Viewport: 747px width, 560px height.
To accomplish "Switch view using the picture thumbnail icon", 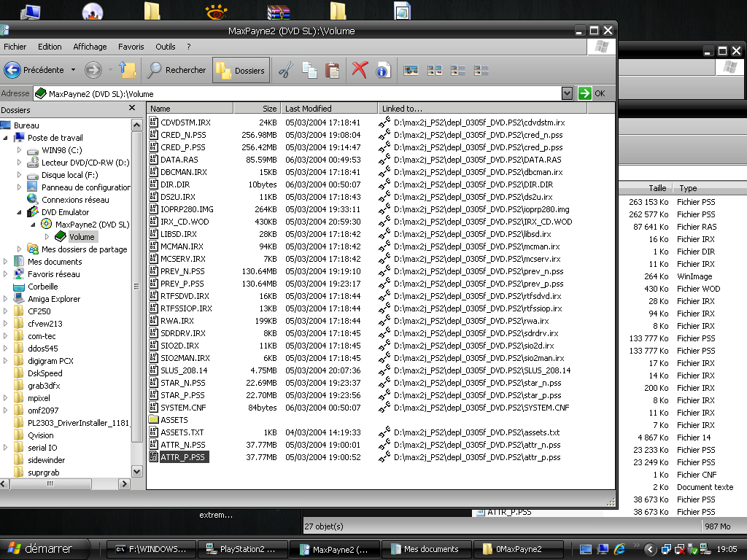I will (x=411, y=71).
